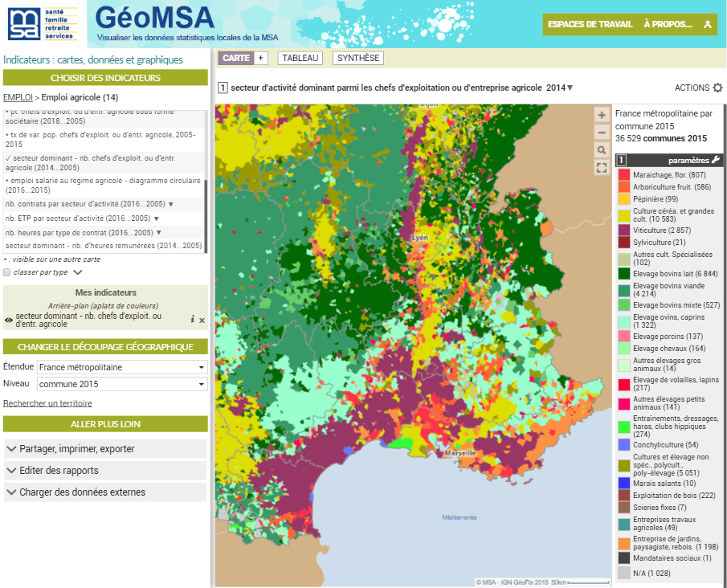This screenshot has width=727, height=588.
Task: Open legend paramètres wrench
Action: (716, 160)
